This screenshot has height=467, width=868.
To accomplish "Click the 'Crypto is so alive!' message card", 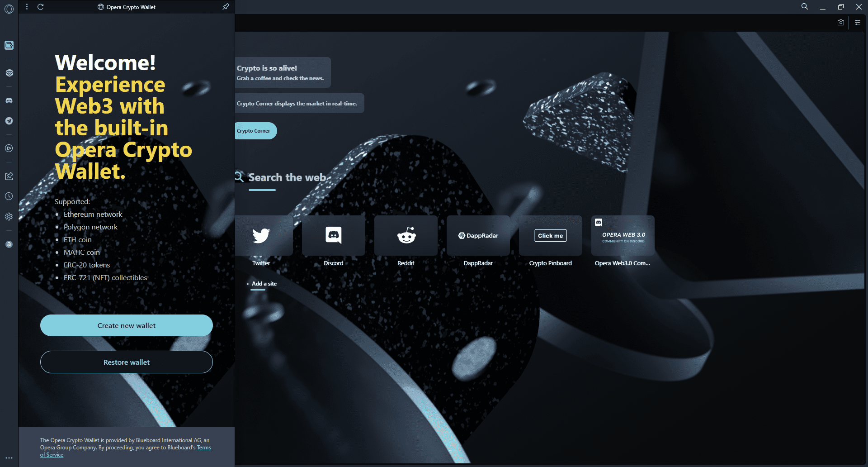I will click(x=283, y=72).
